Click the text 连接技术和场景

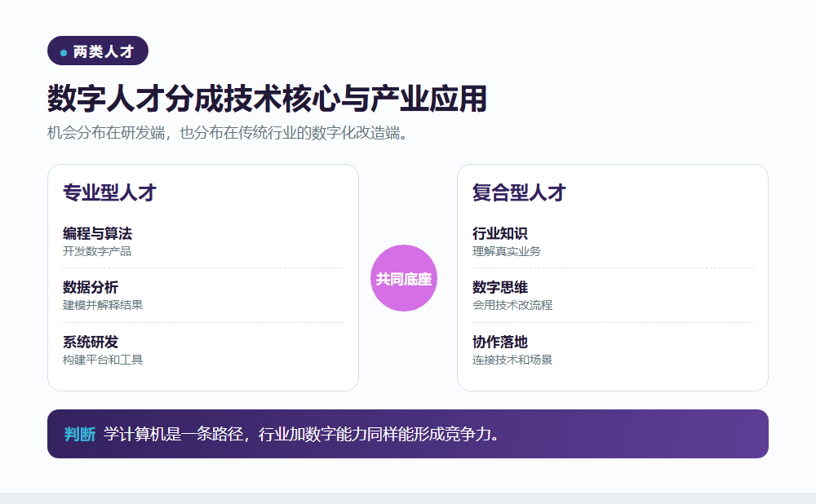click(x=512, y=360)
